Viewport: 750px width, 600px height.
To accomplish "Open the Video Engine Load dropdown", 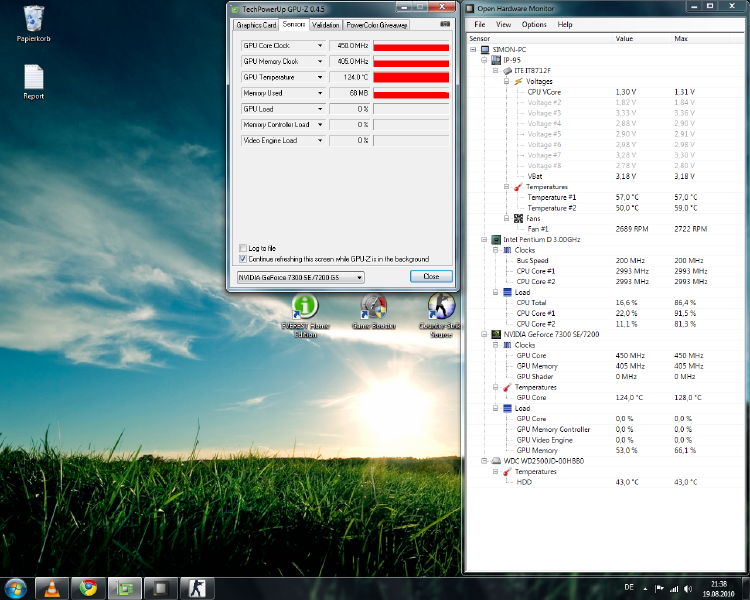I will pyautogui.click(x=320, y=140).
